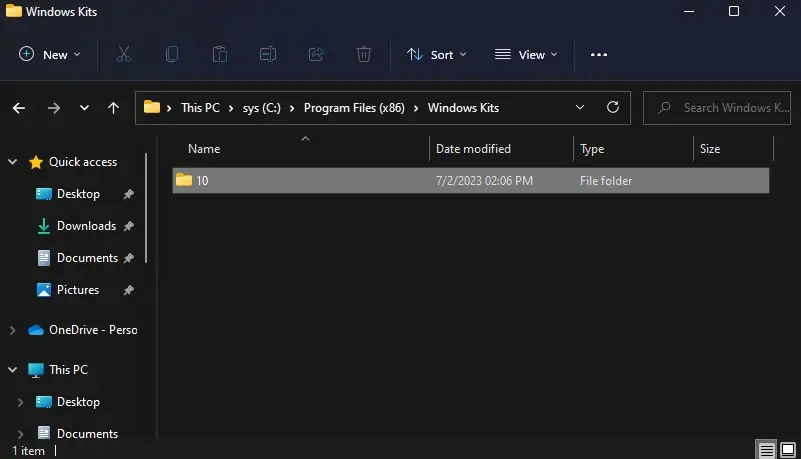Navigate to This PC breadcrumb
Viewport: 801px width, 459px height.
[x=200, y=108]
